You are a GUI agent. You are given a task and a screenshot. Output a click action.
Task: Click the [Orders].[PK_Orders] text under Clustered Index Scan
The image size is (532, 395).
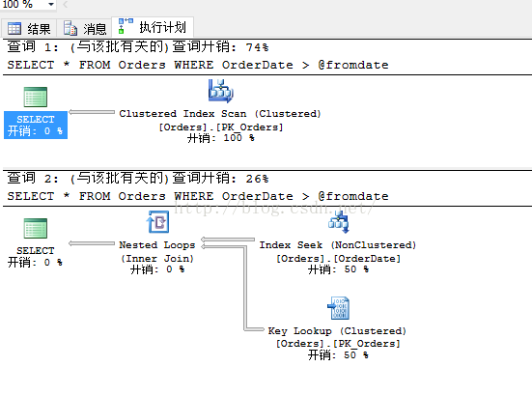tap(221, 127)
